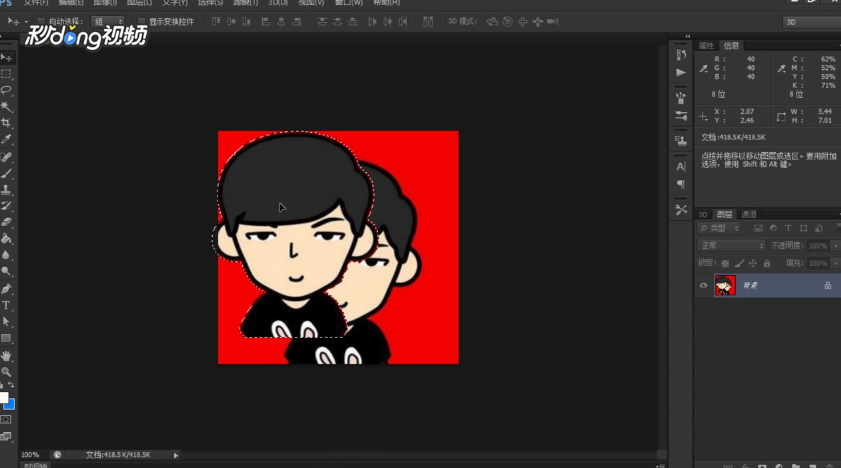Open the Actions panel play icon
The height and width of the screenshot is (468, 841).
(681, 72)
